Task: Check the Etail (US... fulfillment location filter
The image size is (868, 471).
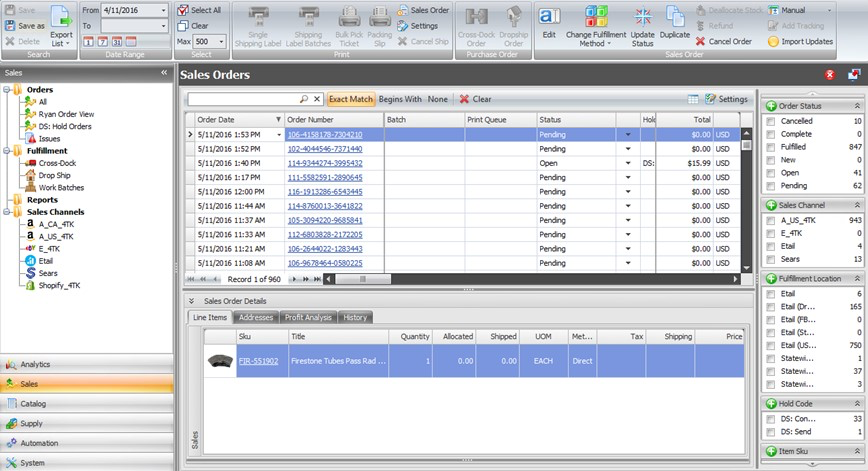Action: (x=771, y=345)
